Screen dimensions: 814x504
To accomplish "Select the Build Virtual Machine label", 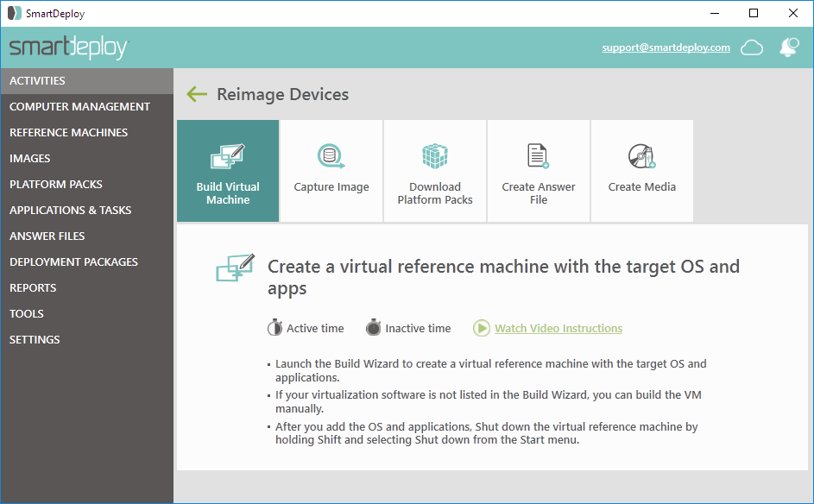I will (228, 193).
